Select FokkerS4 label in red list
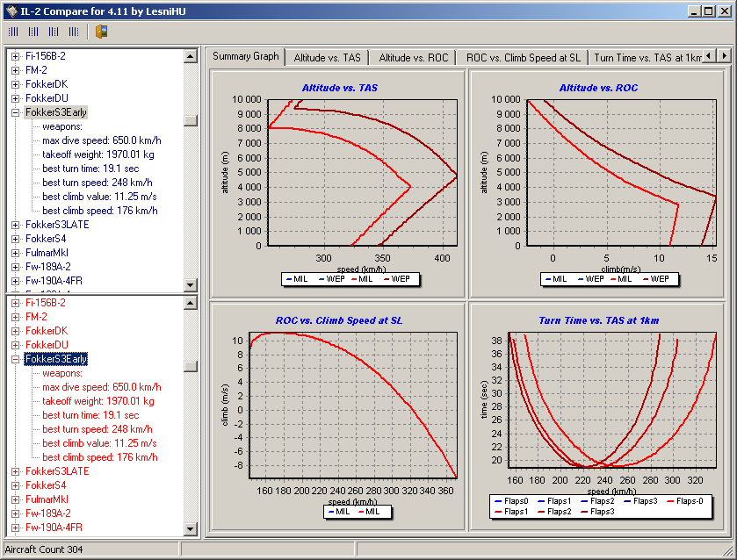Image resolution: width=737 pixels, height=560 pixels. click(x=46, y=485)
